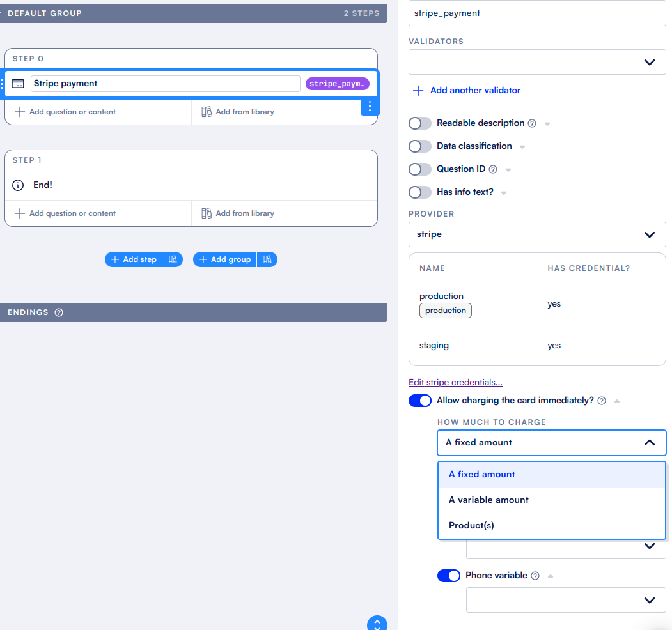Click the library icon next to Add step

(173, 259)
